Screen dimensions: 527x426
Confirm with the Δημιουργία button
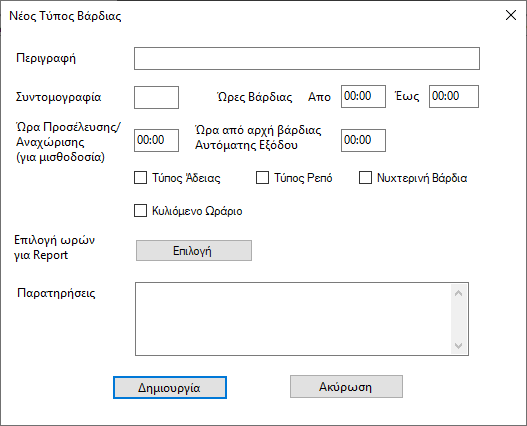[x=170, y=388]
